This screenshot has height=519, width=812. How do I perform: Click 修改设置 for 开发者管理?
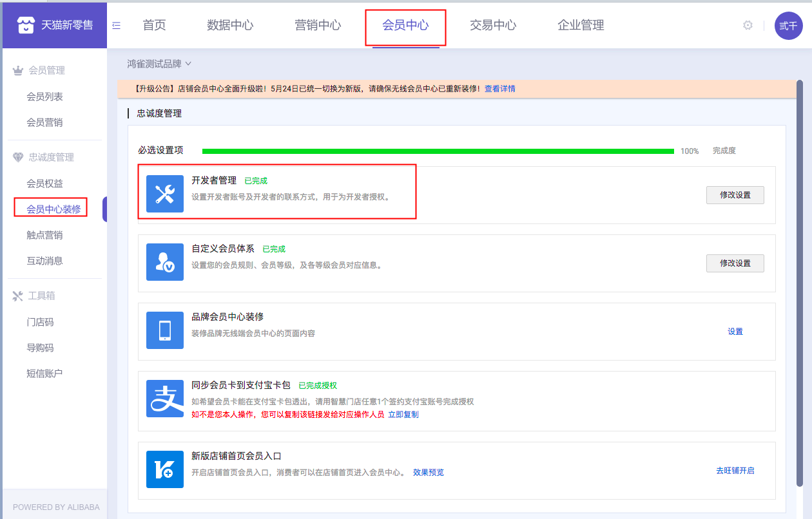[x=735, y=195]
